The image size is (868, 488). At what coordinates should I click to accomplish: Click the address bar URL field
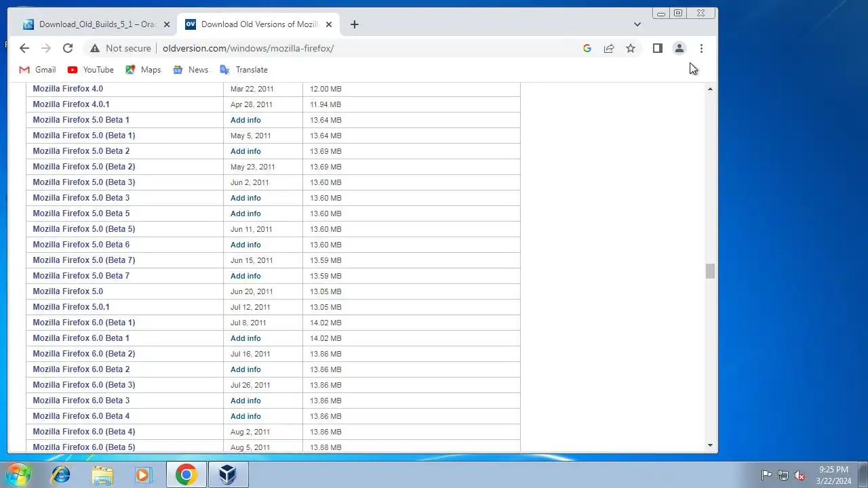(366, 48)
